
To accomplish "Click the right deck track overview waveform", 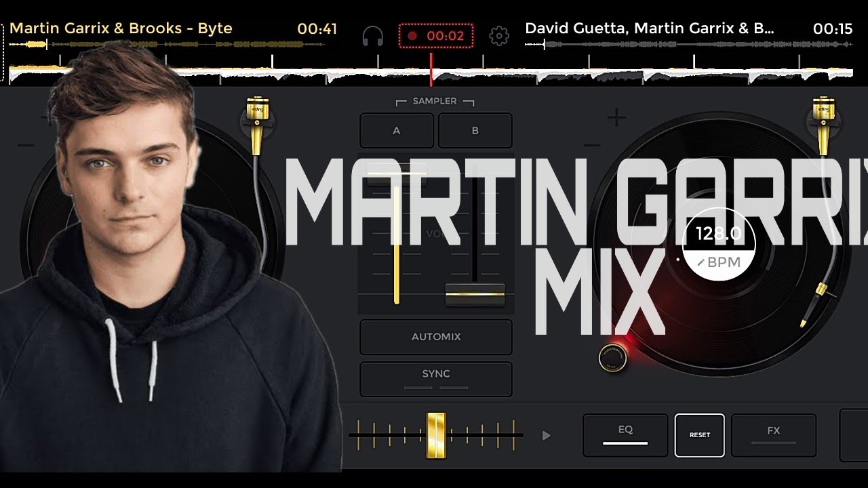I will 689,45.
